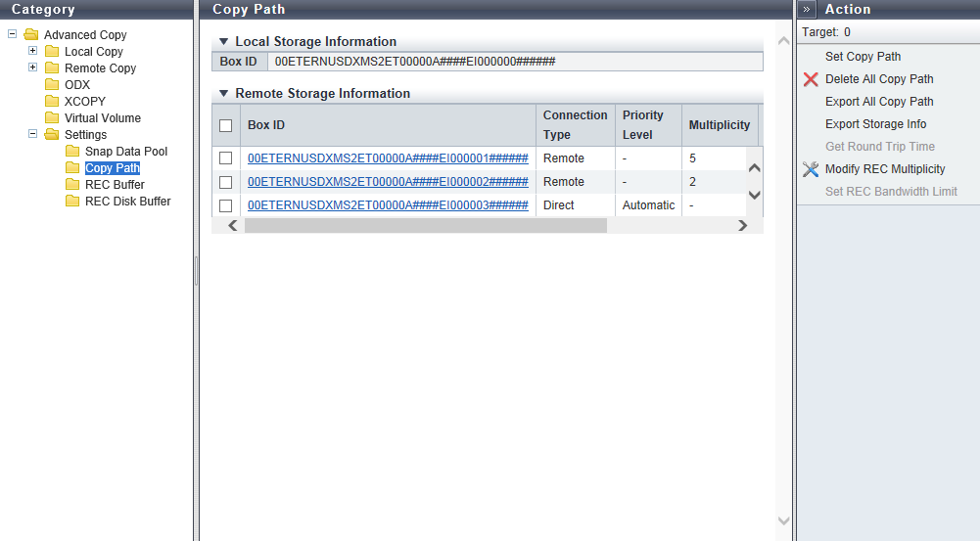Collapse the Remote Storage Information section
The height and width of the screenshot is (541, 980).
pos(223,94)
